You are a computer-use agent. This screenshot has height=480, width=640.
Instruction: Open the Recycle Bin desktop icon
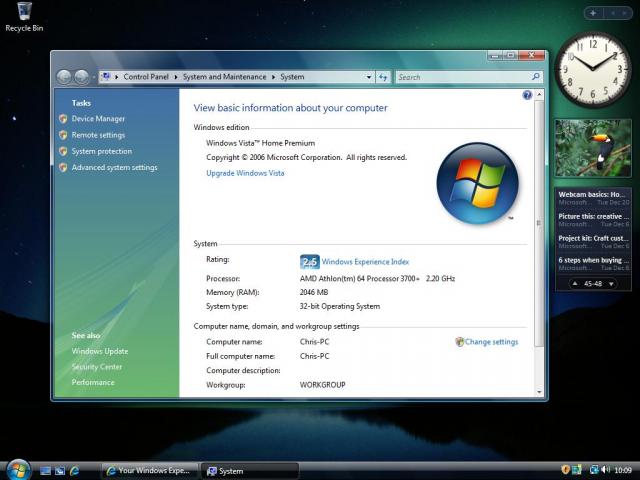(x=24, y=16)
